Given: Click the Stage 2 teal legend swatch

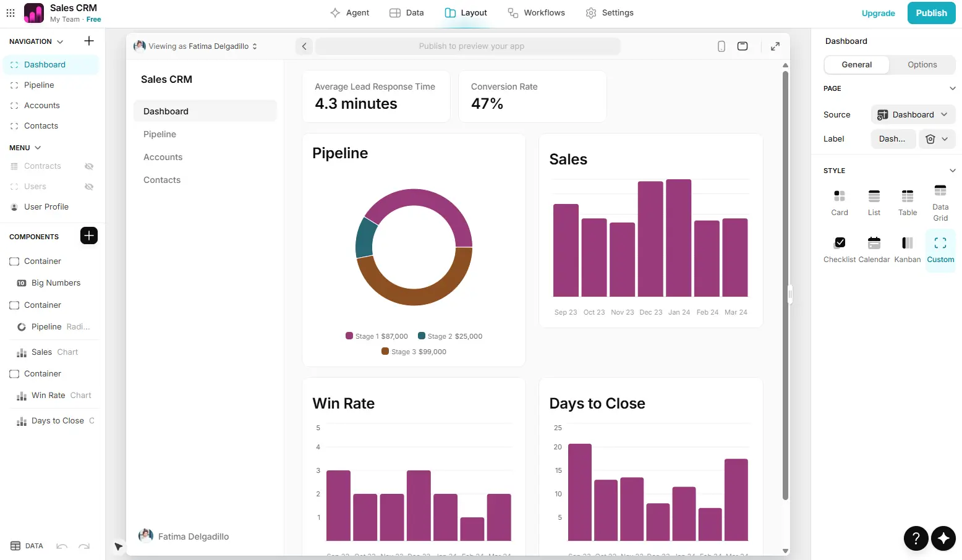Looking at the screenshot, I should point(422,336).
